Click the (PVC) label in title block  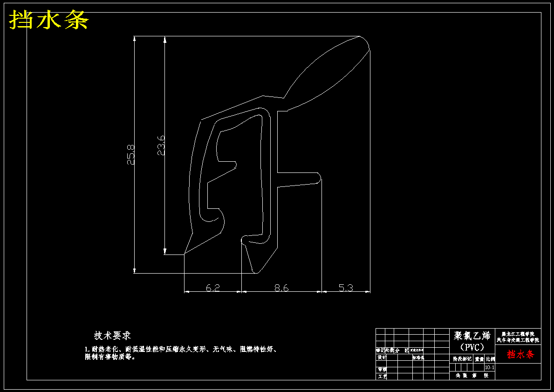[472, 347]
